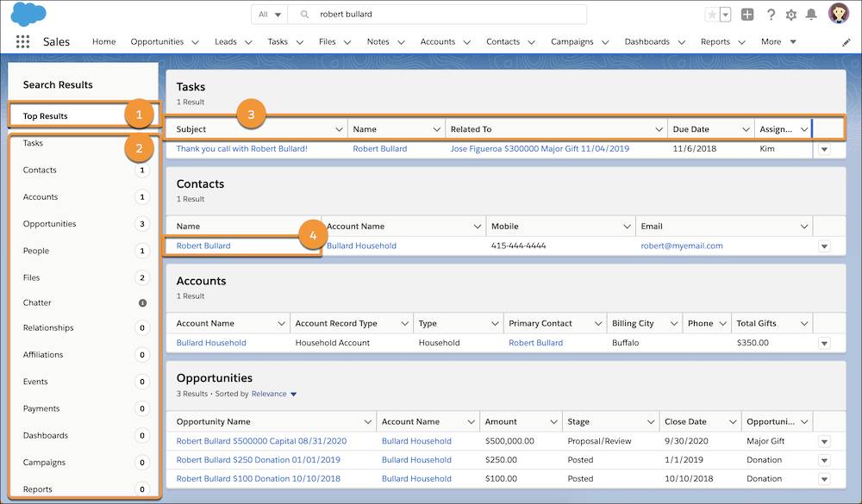Click the Salesforce cloud logo

28,15
